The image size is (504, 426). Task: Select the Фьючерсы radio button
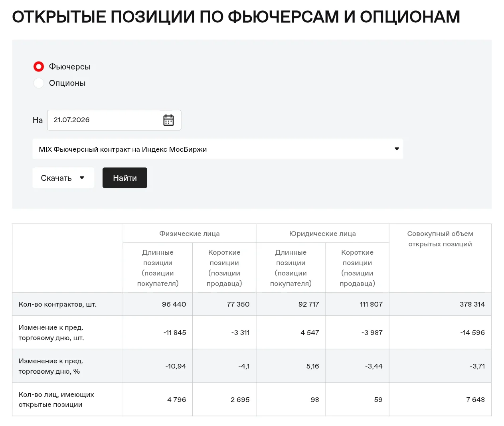(x=39, y=67)
